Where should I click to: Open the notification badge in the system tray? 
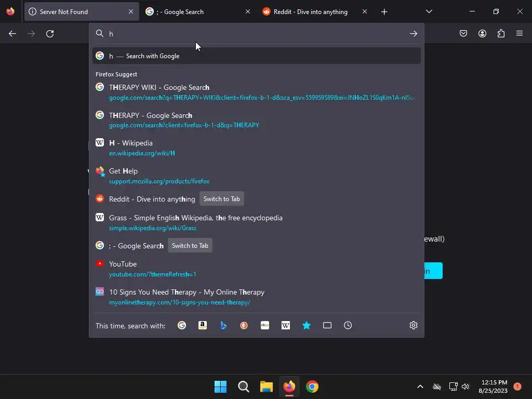click(517, 386)
